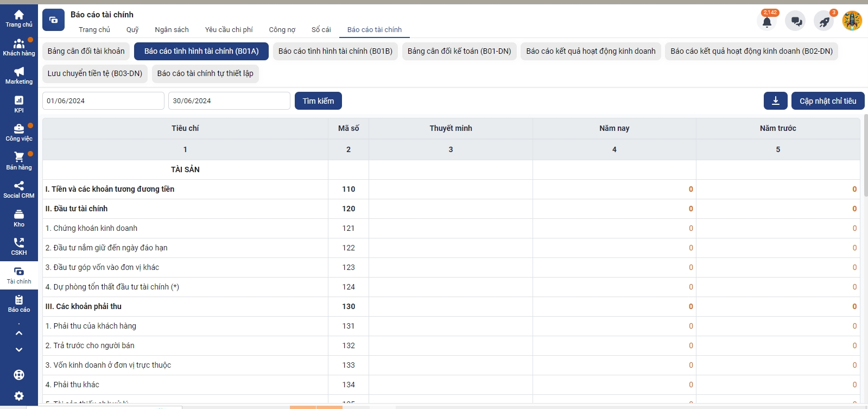The image size is (868, 409).
Task: Open the Social CRM share module
Action: pos(19,189)
